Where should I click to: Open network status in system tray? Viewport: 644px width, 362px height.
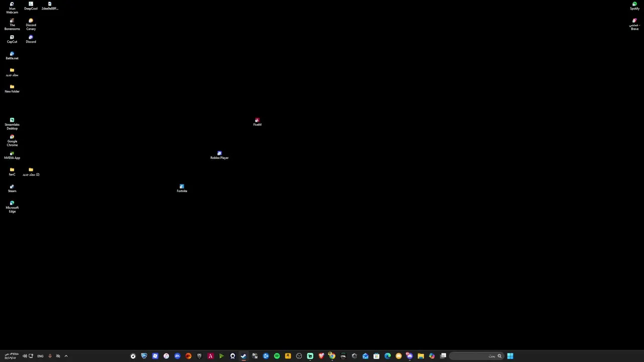coord(31,356)
